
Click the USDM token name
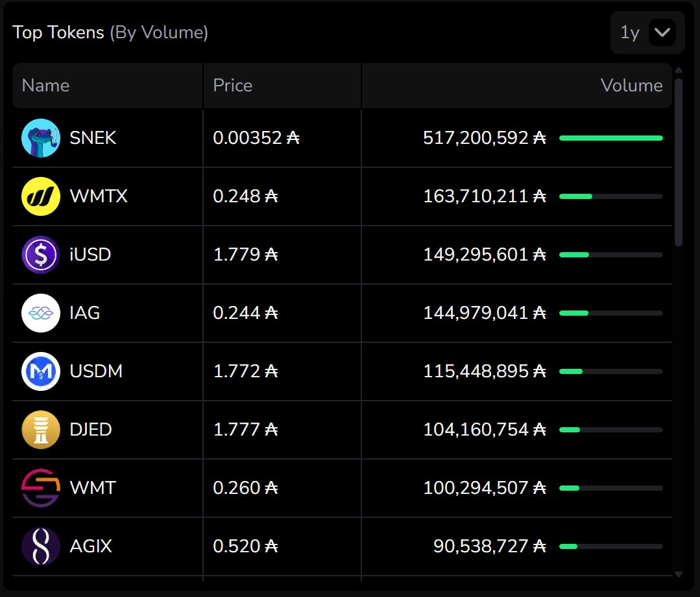click(x=96, y=371)
